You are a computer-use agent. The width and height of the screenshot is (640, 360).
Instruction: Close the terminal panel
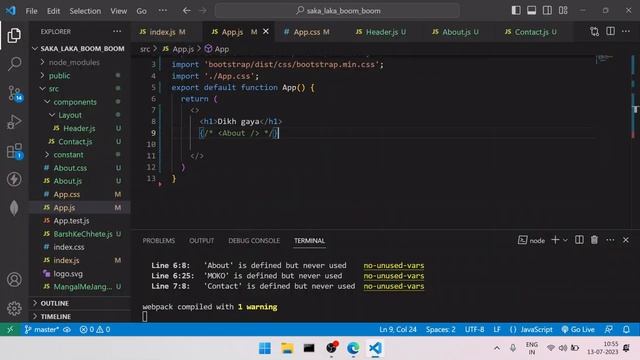click(626, 240)
